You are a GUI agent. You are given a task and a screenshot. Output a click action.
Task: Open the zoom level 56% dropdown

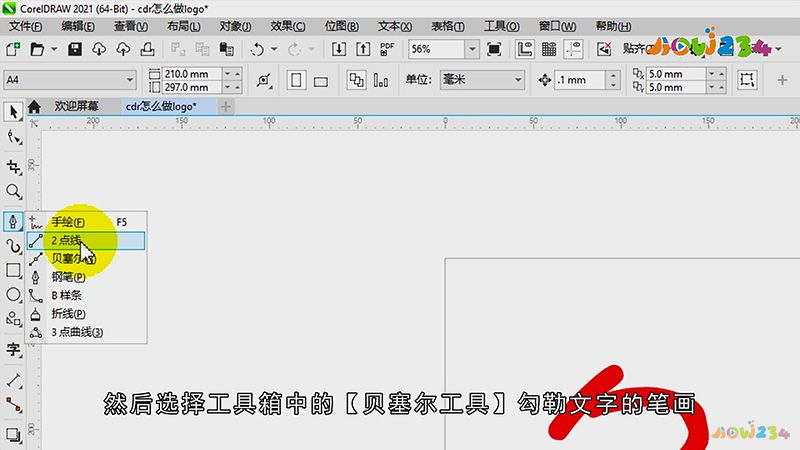472,49
